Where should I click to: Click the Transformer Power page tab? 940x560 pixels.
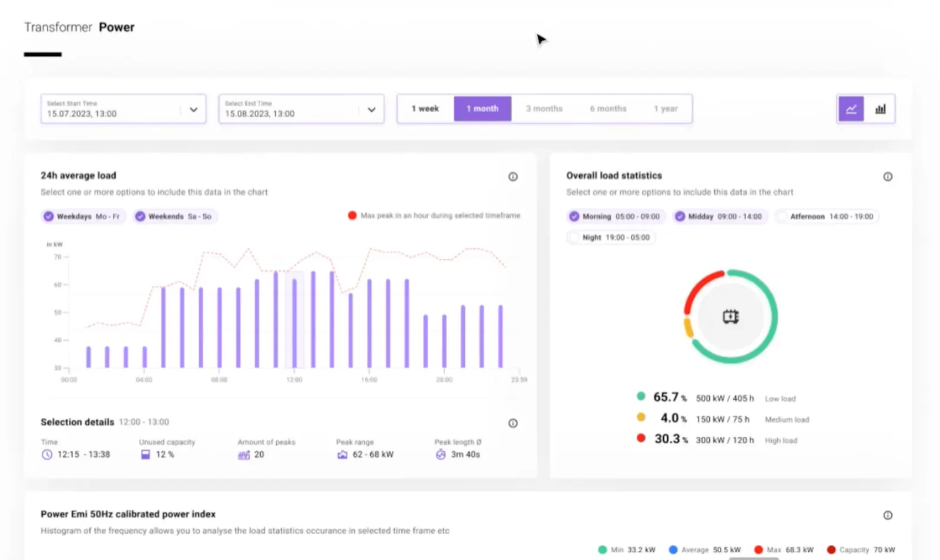[x=79, y=28]
